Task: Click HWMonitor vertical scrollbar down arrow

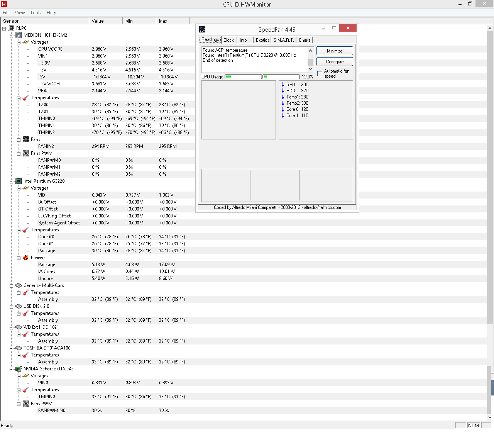Action: (x=490, y=417)
